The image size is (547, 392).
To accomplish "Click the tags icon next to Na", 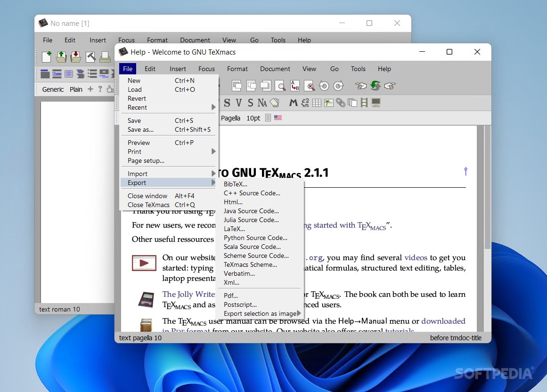I will tap(275, 103).
